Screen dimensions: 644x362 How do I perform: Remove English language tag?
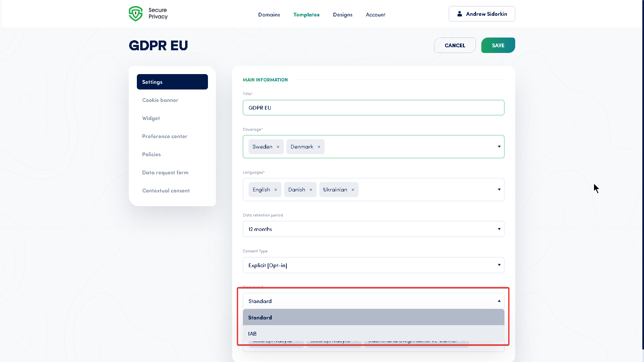(x=276, y=190)
